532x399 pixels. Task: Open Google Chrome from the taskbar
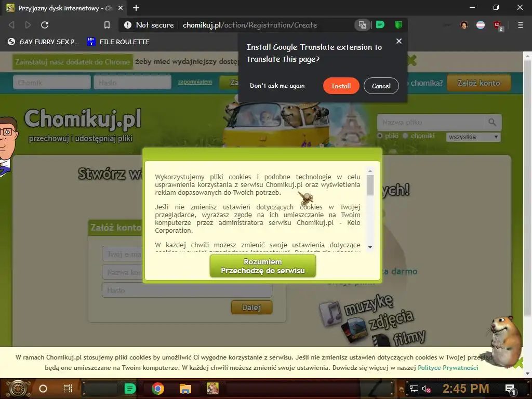pos(158,389)
